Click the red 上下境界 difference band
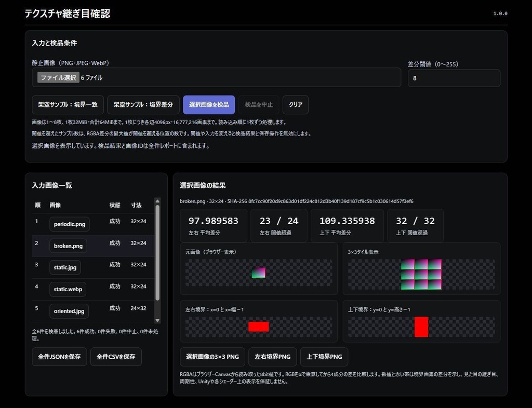The height and width of the screenshot is (408, 532). pyautogui.click(x=421, y=327)
